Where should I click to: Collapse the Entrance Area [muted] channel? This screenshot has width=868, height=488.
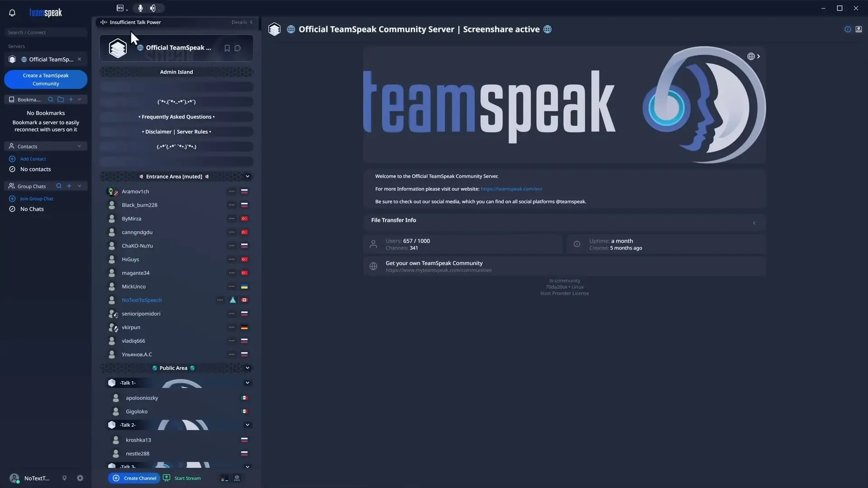248,177
